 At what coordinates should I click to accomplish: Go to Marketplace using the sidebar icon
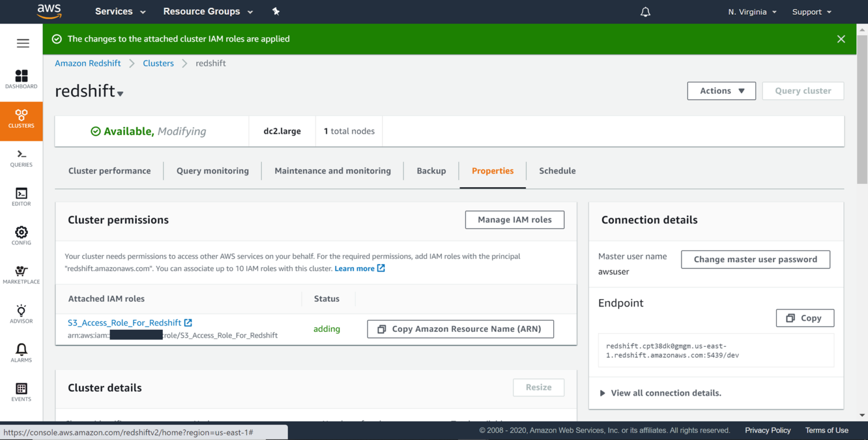(21, 274)
